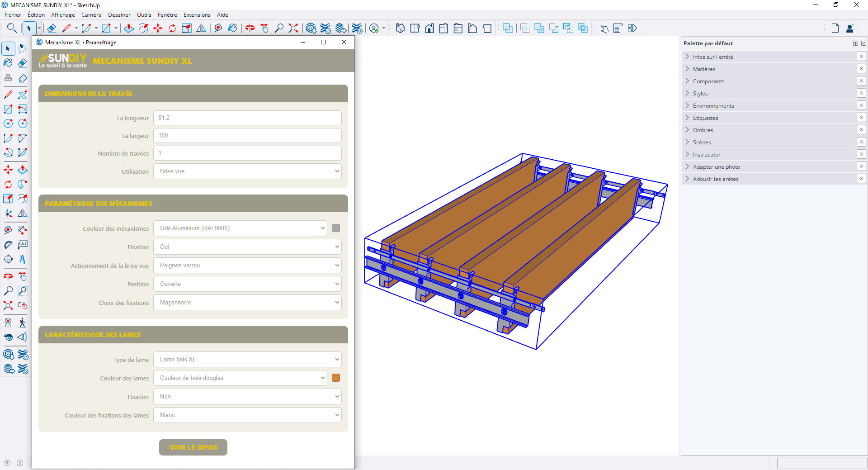Image resolution: width=868 pixels, height=470 pixels.
Task: Activate the 3D Text tool
Action: pyautogui.click(x=22, y=259)
